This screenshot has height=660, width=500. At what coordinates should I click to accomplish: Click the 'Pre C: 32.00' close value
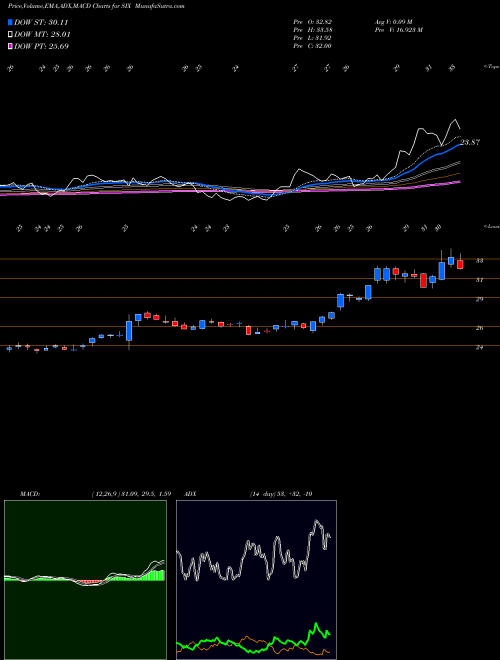click(x=312, y=46)
